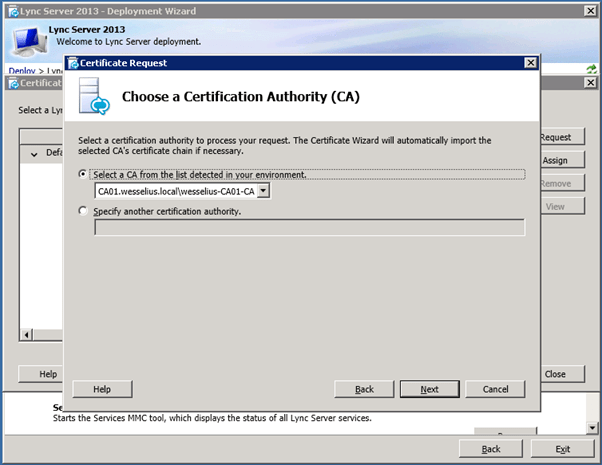
Task: Select 'Specify another certification authority' radio button
Action: [x=82, y=211]
